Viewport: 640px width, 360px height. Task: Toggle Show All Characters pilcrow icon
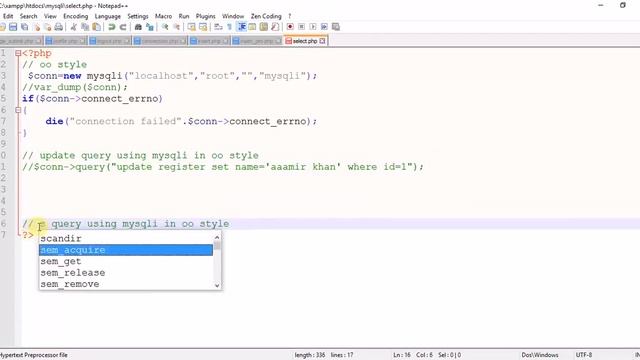click(229, 27)
